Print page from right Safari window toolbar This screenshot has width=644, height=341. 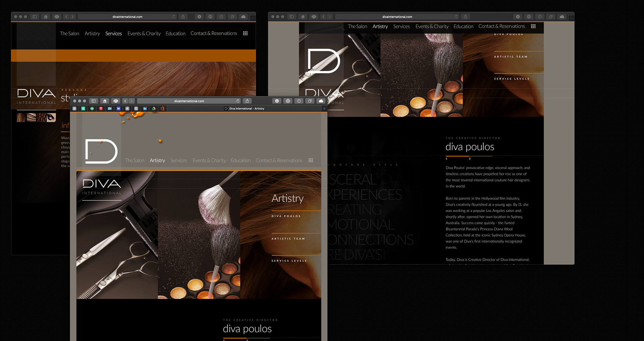314,17
